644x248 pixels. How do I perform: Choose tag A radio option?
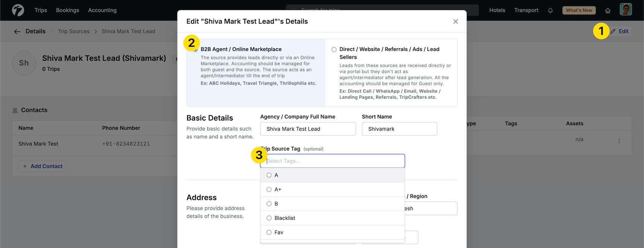(x=269, y=175)
